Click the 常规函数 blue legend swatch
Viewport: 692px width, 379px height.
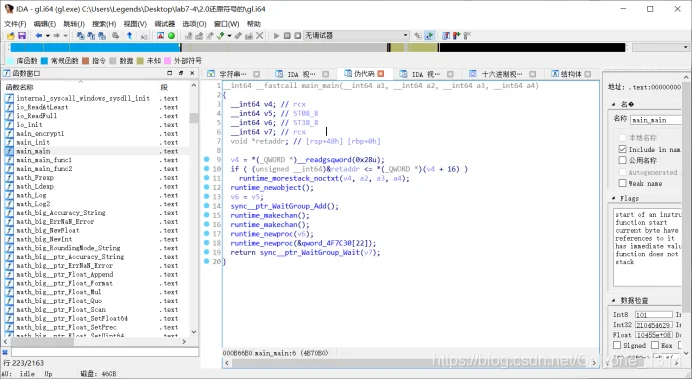[x=45, y=60]
